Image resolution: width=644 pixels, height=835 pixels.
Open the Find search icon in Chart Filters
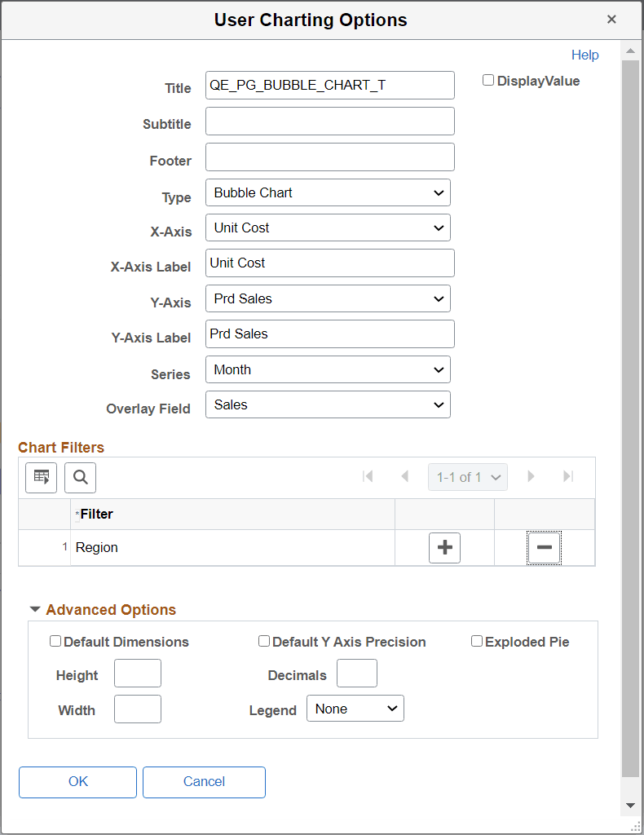(x=80, y=477)
